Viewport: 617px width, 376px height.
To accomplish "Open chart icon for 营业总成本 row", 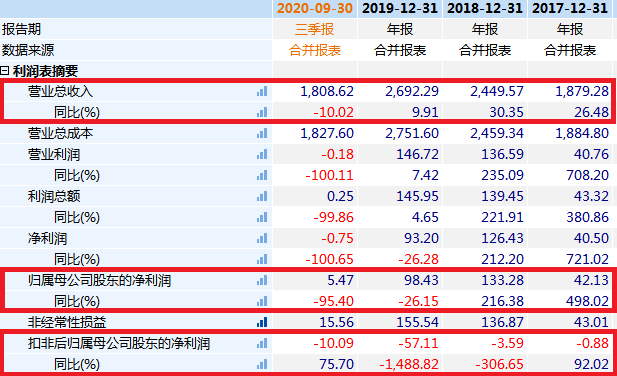I will click(x=262, y=133).
